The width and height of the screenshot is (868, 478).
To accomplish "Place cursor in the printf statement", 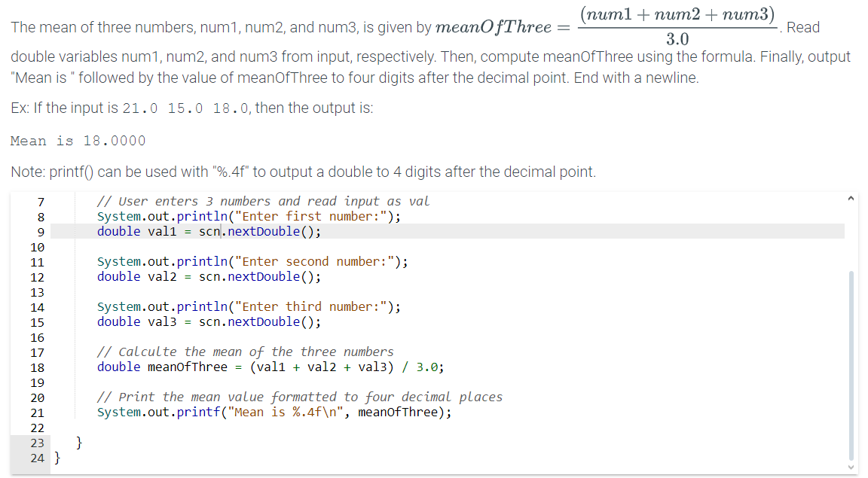I will (271, 412).
